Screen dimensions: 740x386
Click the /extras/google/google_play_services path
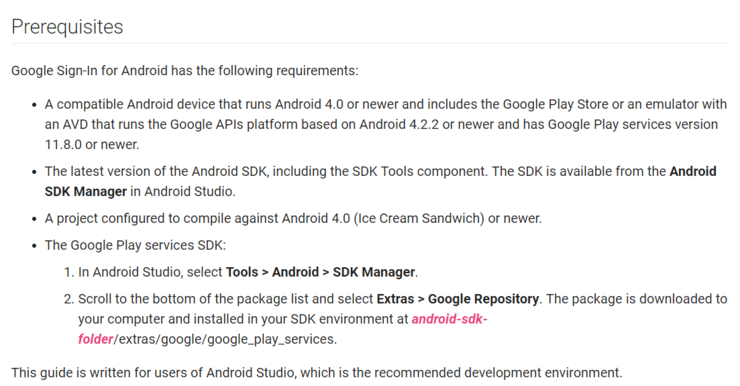point(225,340)
